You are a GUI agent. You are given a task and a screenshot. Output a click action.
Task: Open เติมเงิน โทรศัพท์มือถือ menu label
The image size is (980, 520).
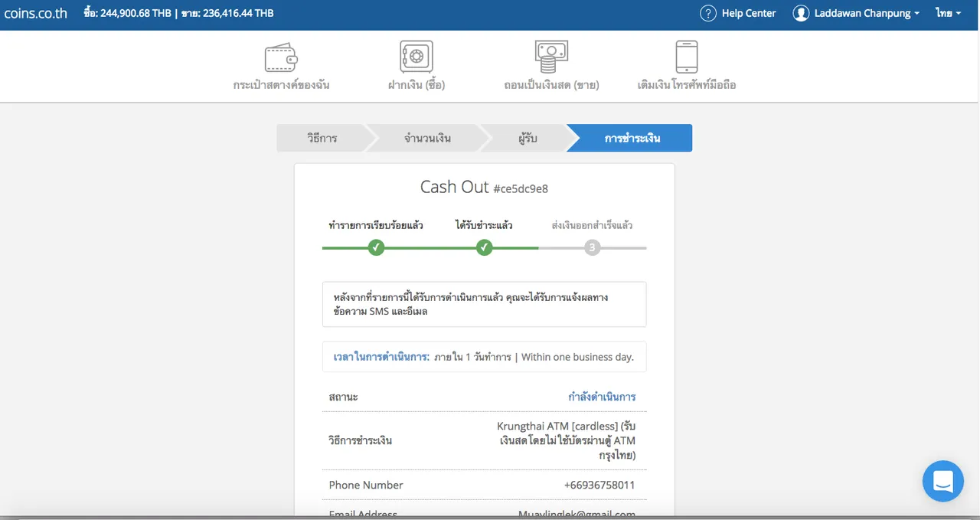point(687,85)
